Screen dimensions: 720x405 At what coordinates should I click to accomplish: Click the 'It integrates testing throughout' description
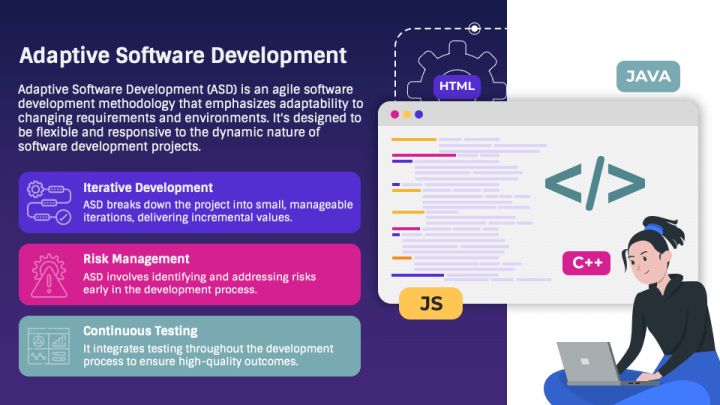(208, 355)
